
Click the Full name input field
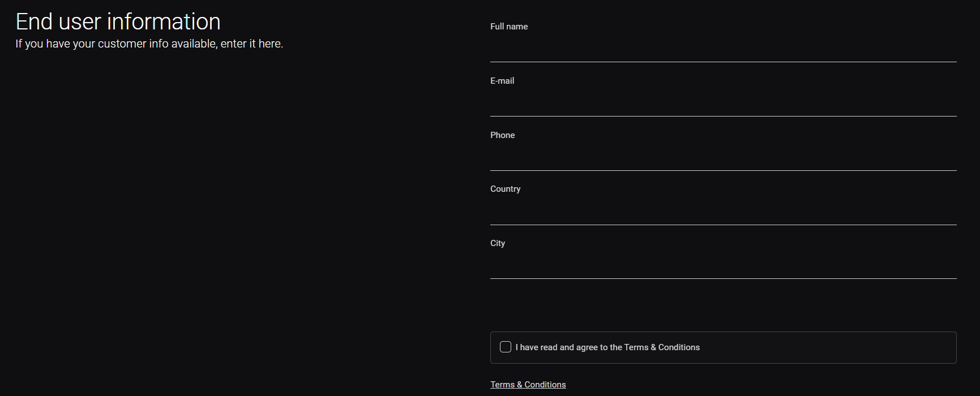click(723, 49)
